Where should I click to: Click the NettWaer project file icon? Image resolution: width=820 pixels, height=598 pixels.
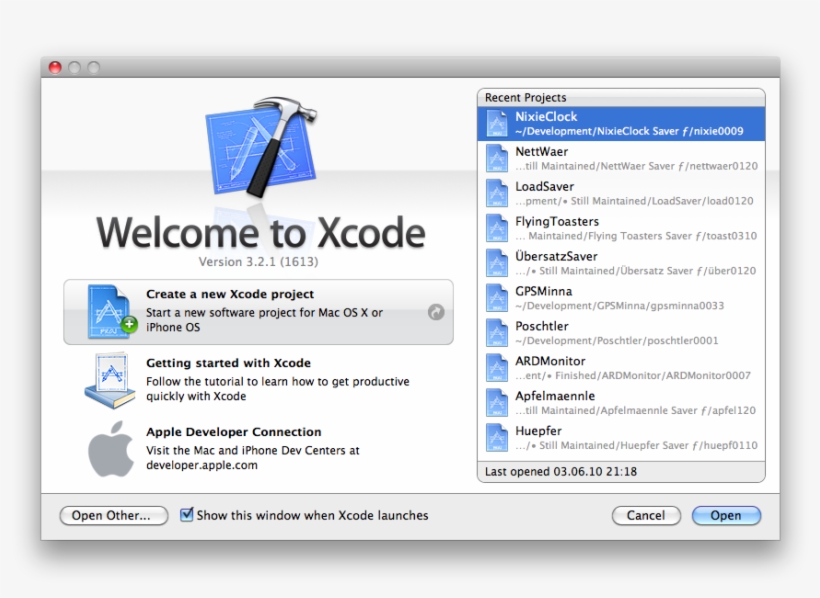[496, 159]
